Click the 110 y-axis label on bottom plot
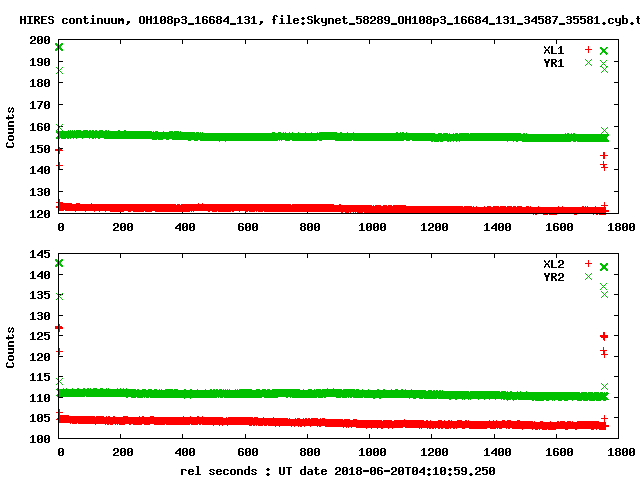Viewport: 640px width, 480px height. coord(40,398)
